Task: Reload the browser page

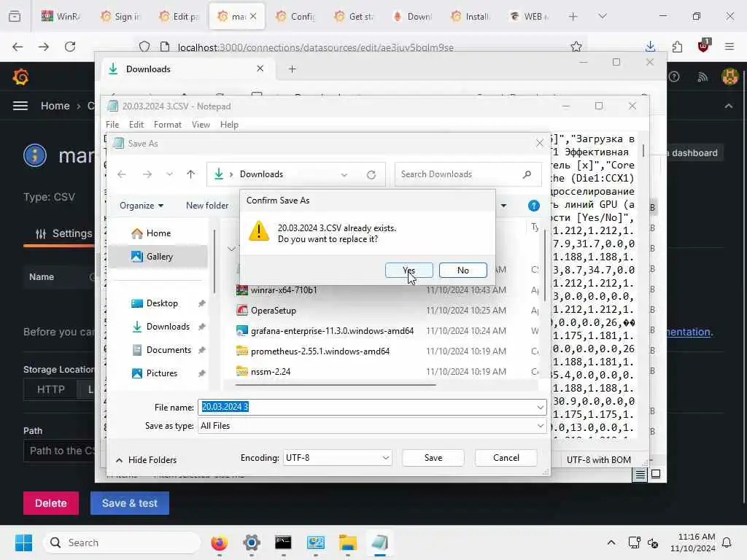Action: (x=70, y=47)
